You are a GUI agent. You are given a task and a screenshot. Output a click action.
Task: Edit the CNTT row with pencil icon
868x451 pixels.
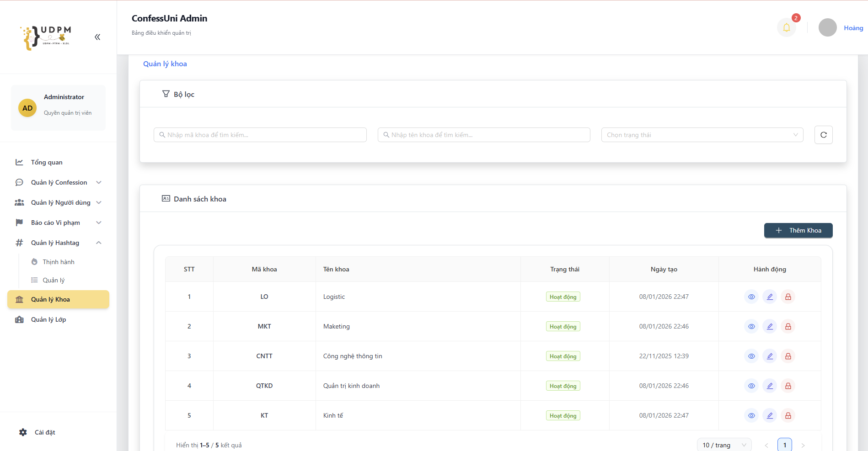click(770, 356)
